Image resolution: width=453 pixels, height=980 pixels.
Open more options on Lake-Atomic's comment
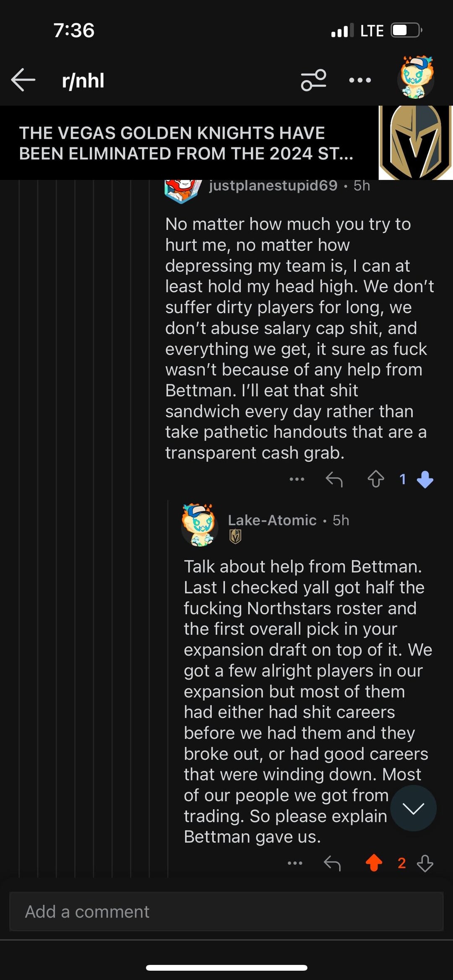click(x=295, y=863)
